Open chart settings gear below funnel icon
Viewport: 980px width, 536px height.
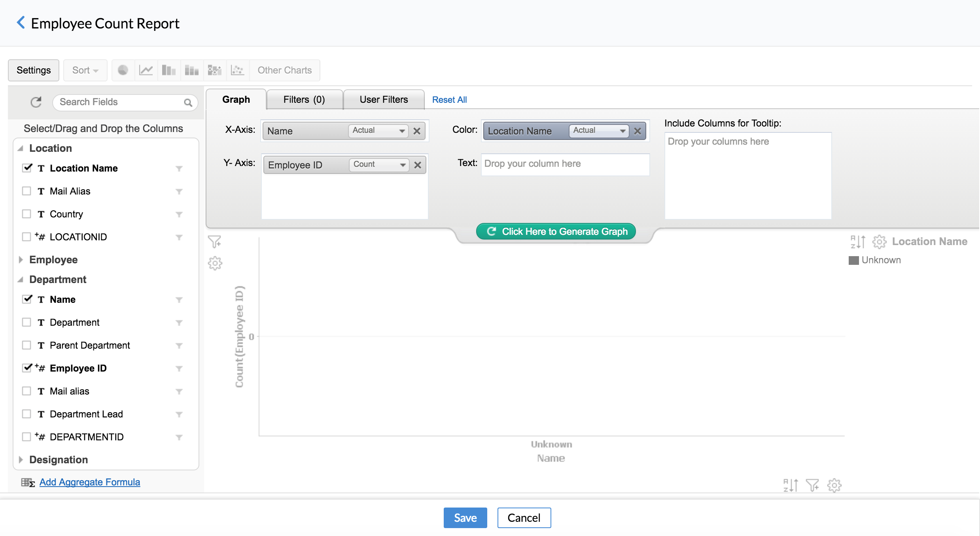pyautogui.click(x=215, y=263)
